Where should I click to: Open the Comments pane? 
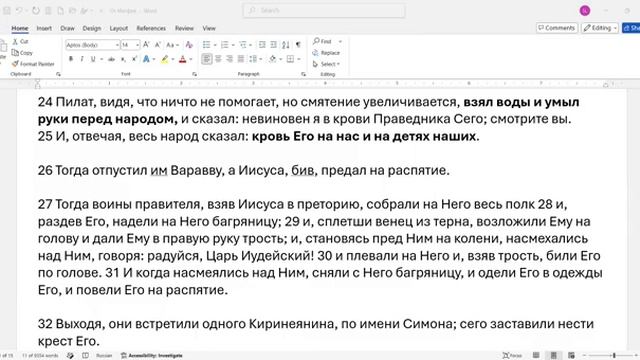557,28
